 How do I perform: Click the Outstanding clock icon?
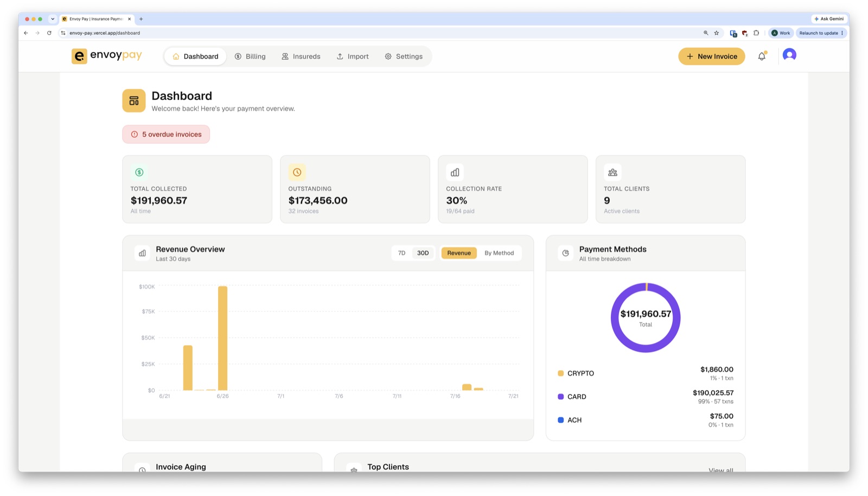[x=297, y=172]
